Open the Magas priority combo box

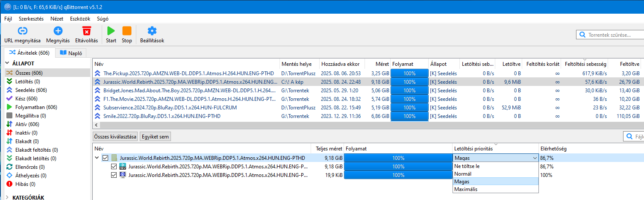tap(496, 158)
